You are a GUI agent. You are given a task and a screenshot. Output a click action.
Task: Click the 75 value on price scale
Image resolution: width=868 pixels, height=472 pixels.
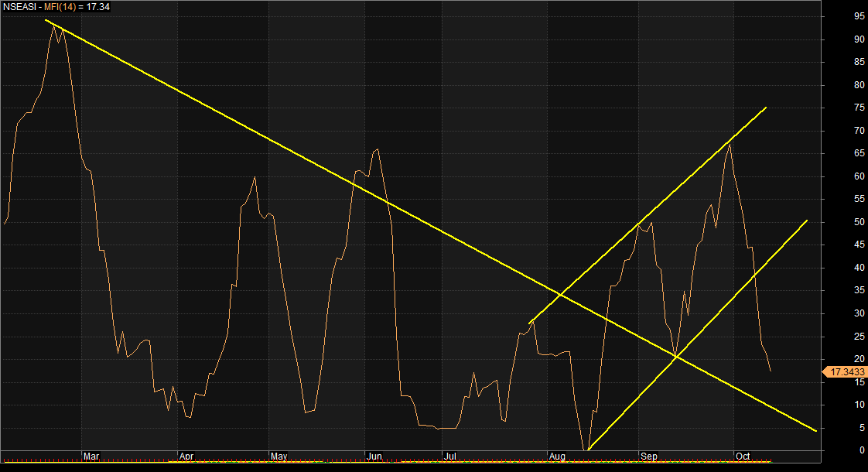tap(859, 108)
